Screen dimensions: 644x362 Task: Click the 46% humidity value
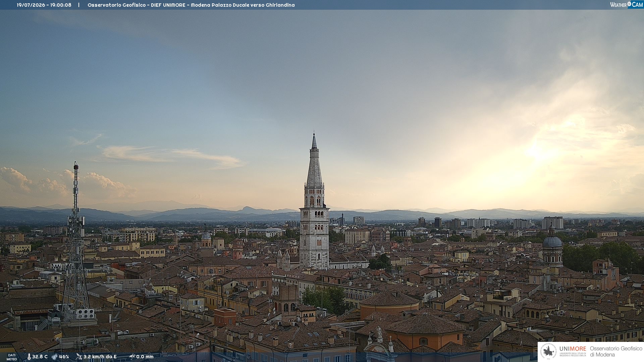64,357
